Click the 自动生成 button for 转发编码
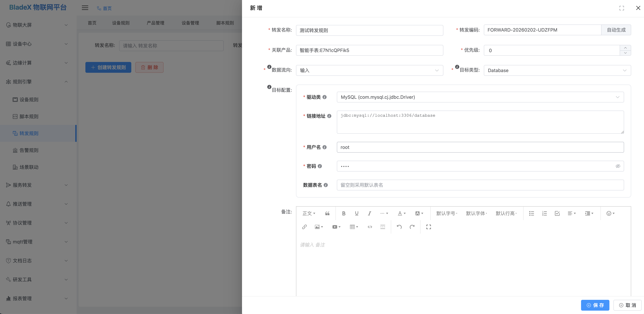The width and height of the screenshot is (644, 314). pos(616,30)
